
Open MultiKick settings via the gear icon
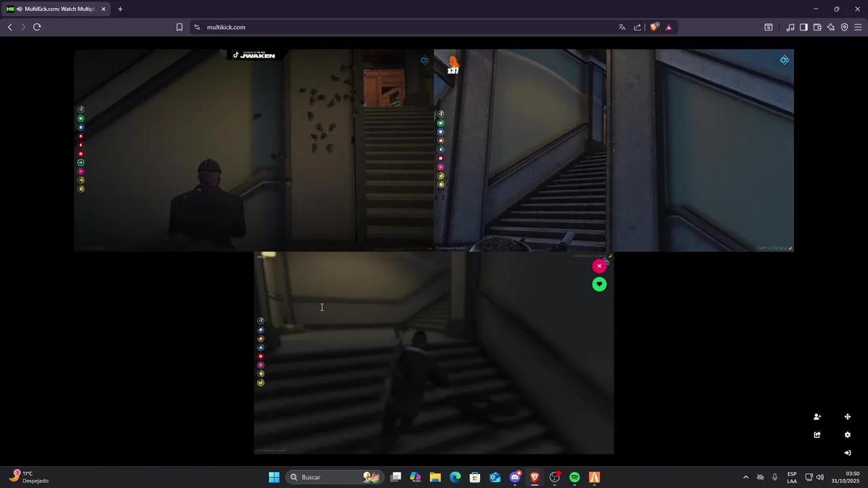[847, 434]
